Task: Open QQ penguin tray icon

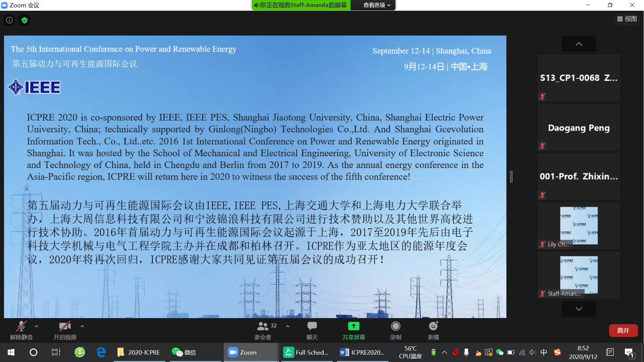Action: [478, 352]
